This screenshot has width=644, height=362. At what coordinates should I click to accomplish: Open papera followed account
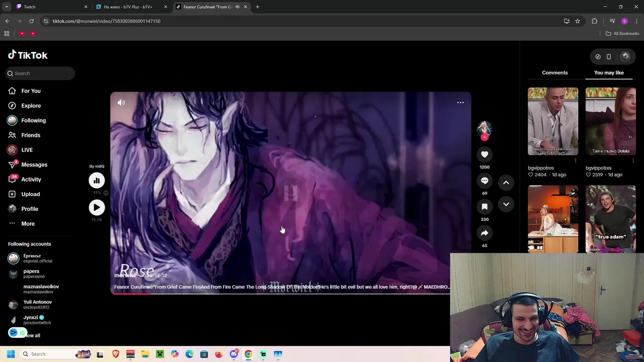click(27, 274)
